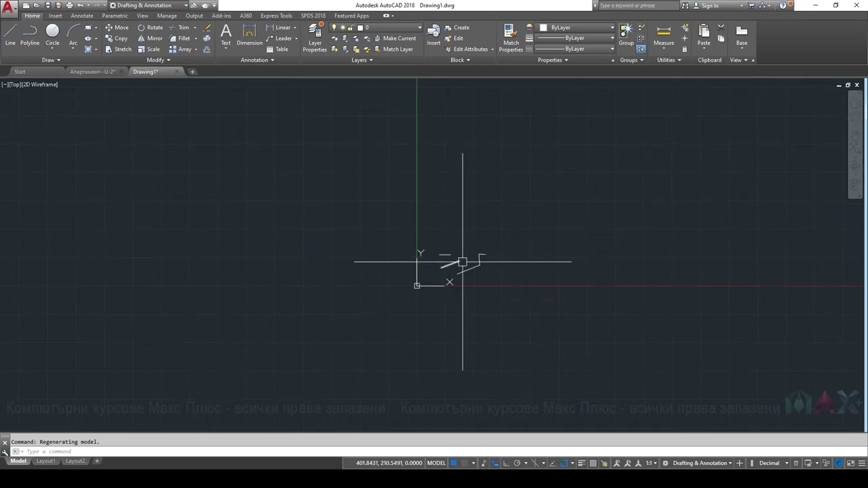Click the Group tool

(x=626, y=35)
